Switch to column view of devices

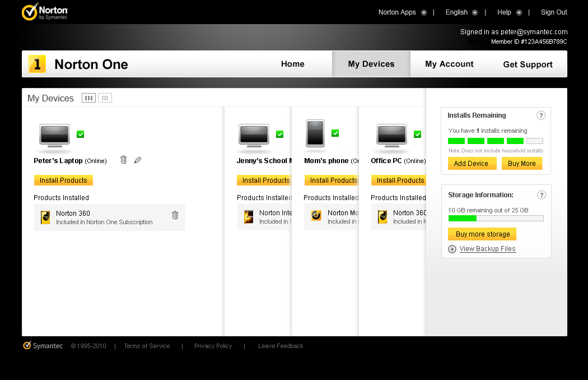(88, 98)
